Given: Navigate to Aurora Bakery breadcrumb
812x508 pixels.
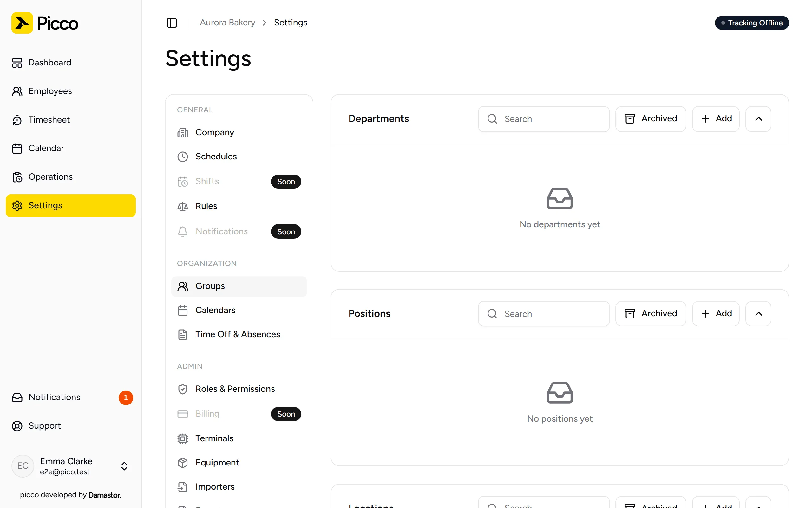Looking at the screenshot, I should pos(227,23).
